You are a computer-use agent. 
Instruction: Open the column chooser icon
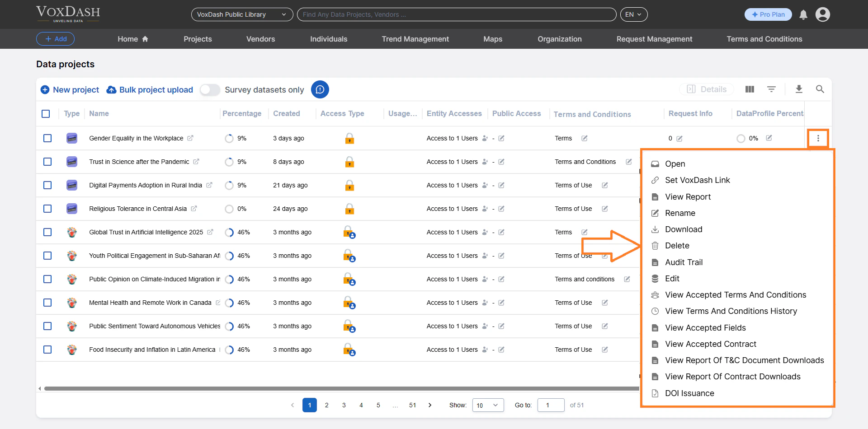point(750,89)
